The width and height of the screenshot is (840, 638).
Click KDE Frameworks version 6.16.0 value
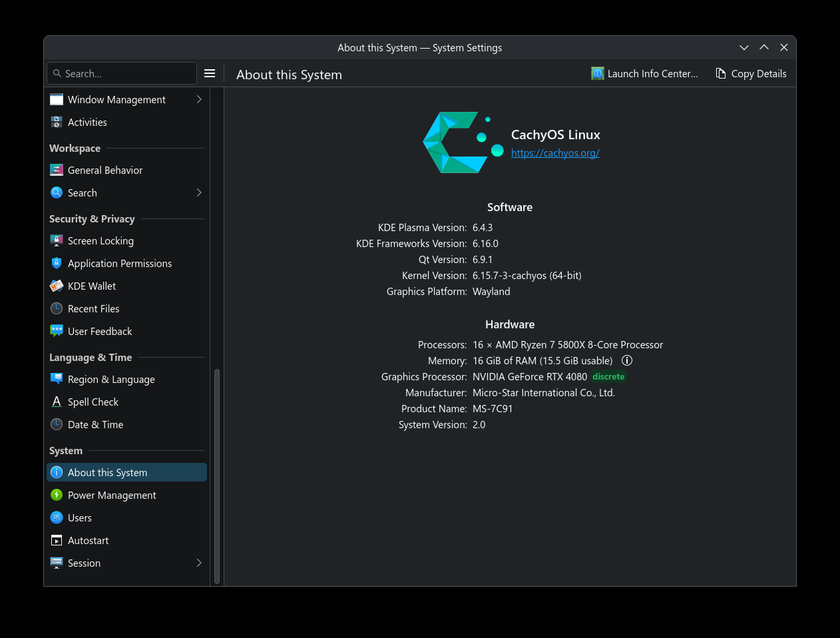[x=485, y=244]
